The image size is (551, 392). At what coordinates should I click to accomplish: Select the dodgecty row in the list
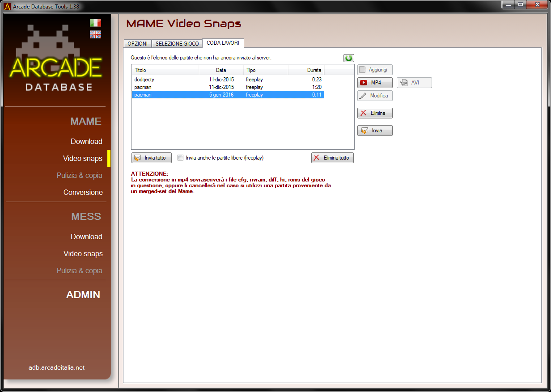(144, 80)
